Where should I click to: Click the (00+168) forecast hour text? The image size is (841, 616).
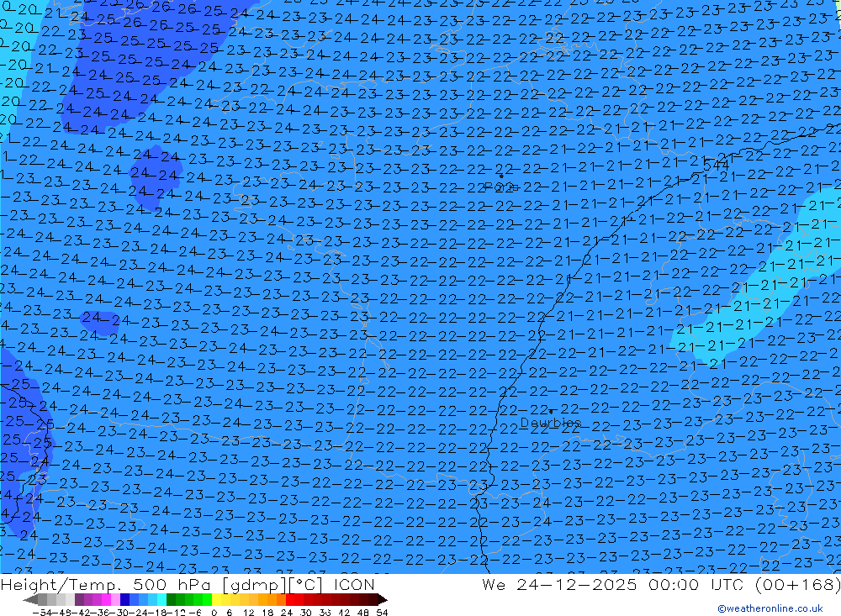coord(797,584)
